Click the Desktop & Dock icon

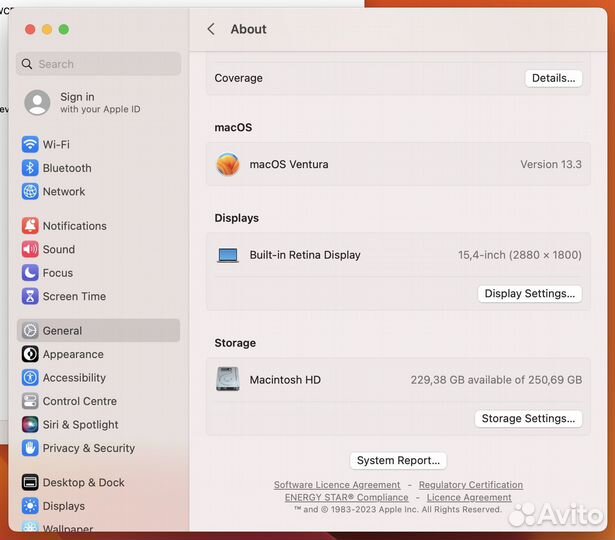30,482
